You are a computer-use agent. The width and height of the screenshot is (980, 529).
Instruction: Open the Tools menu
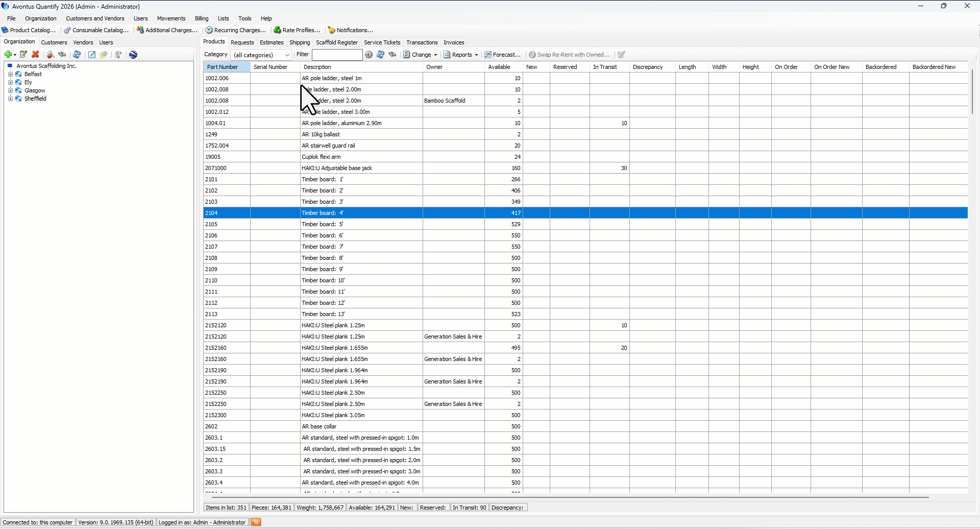(x=245, y=18)
